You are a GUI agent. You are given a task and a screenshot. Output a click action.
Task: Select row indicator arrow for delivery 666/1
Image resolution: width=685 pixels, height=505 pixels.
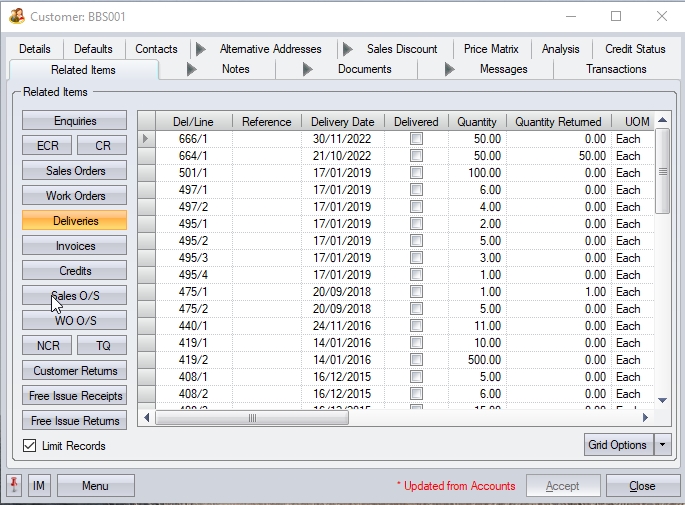(x=146, y=139)
